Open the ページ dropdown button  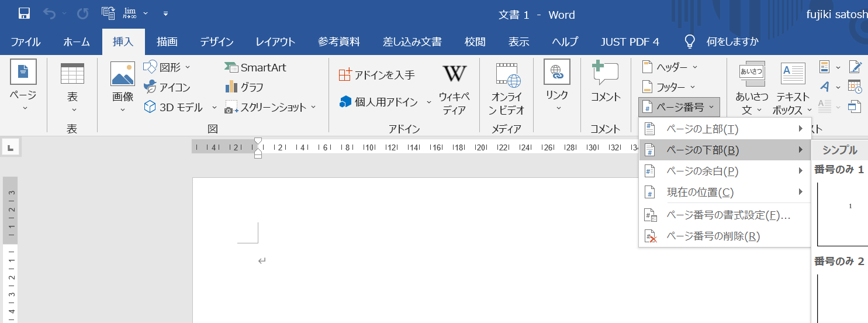pyautogui.click(x=23, y=86)
